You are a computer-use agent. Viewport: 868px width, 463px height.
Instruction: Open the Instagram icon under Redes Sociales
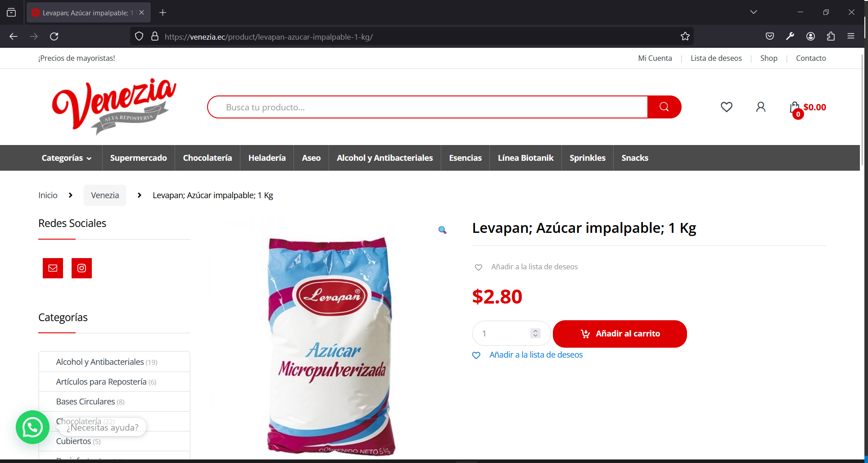pyautogui.click(x=81, y=268)
